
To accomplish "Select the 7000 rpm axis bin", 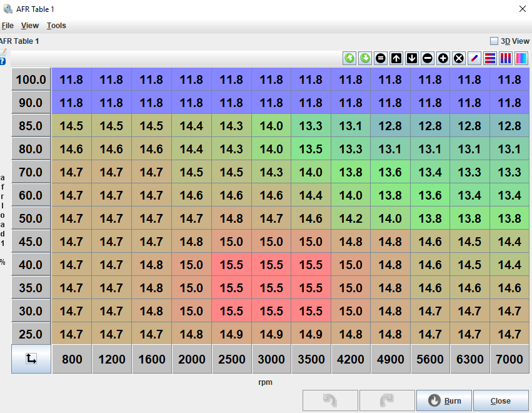I will pyautogui.click(x=509, y=359).
